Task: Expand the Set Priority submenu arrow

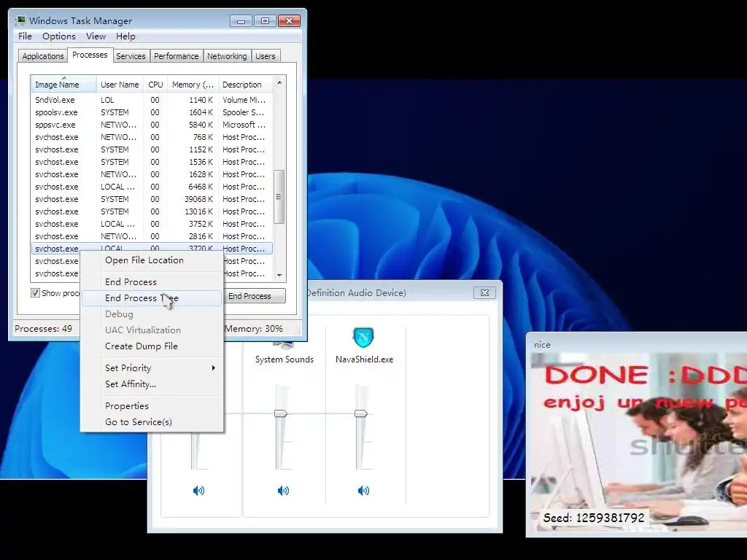Action: pos(214,367)
